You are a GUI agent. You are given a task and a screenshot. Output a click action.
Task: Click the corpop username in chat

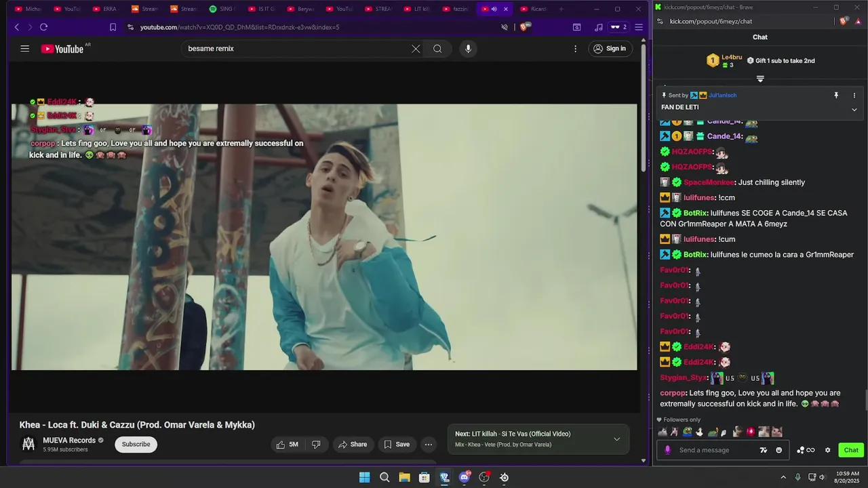(x=673, y=393)
